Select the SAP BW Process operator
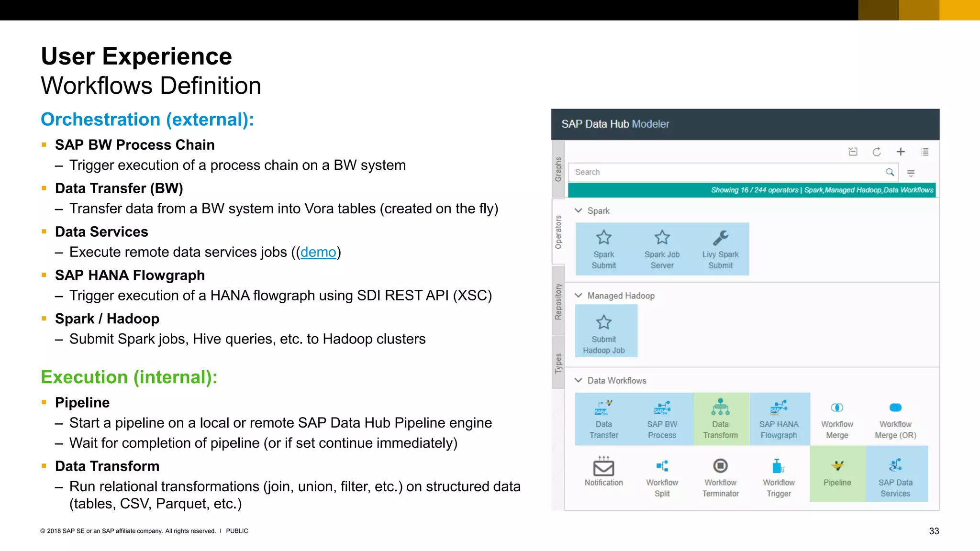980x551 pixels. [x=662, y=419]
